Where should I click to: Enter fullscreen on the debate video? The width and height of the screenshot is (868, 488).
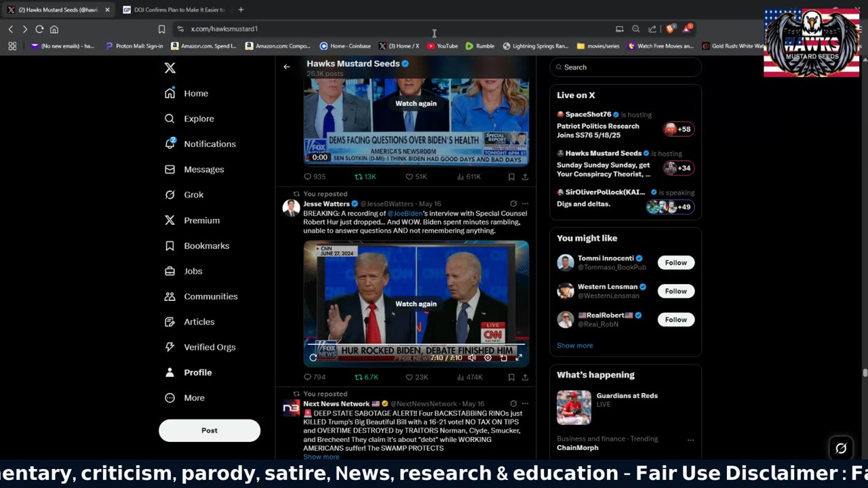(x=519, y=357)
